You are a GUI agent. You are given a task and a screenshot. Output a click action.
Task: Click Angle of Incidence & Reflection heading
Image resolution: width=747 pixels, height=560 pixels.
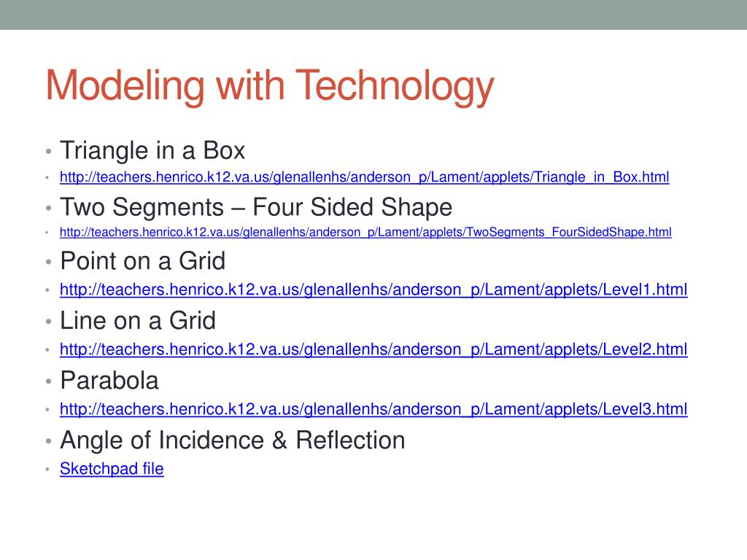click(x=233, y=440)
